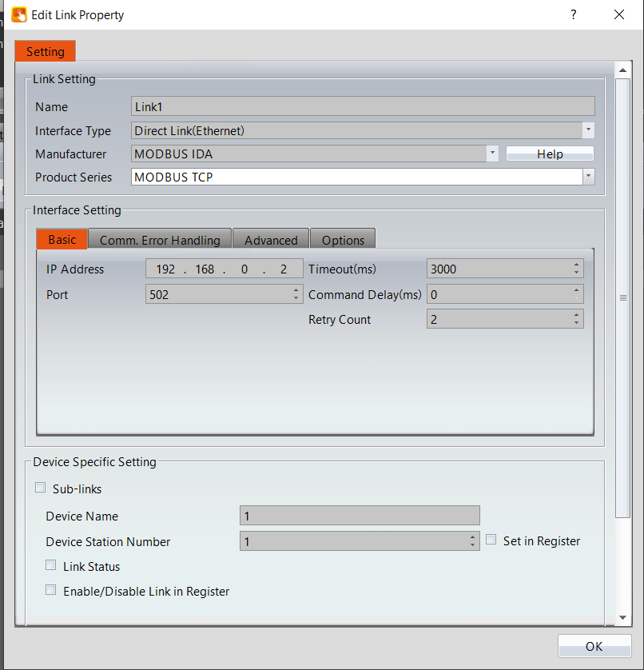Click the Port spinner up arrow
644x670 pixels.
pos(296,290)
